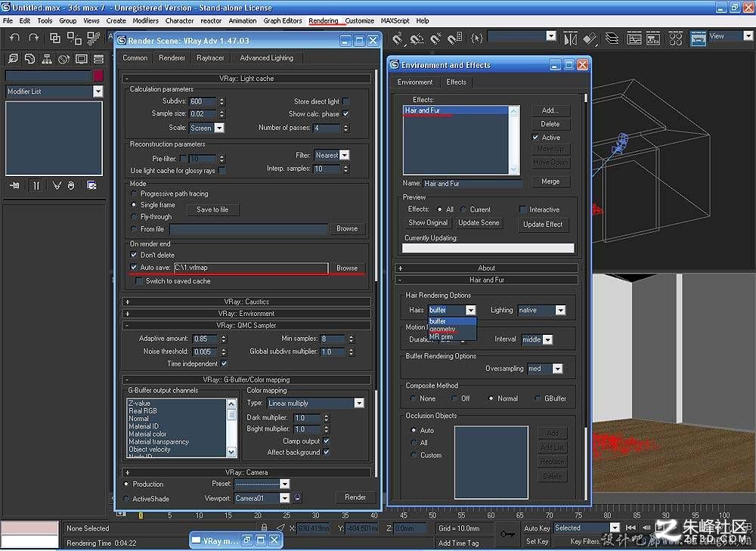The image size is (756, 551).
Task: Click the Auto save path field
Action: 251,268
